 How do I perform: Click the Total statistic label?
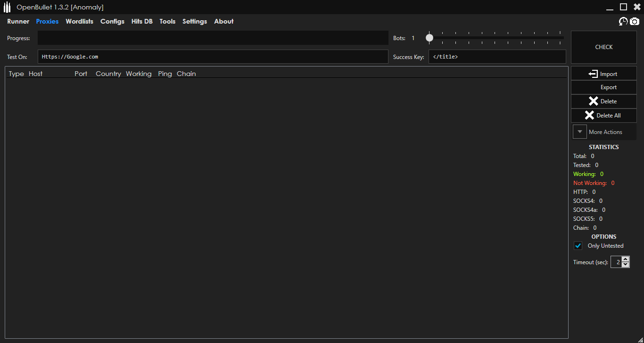tap(580, 156)
